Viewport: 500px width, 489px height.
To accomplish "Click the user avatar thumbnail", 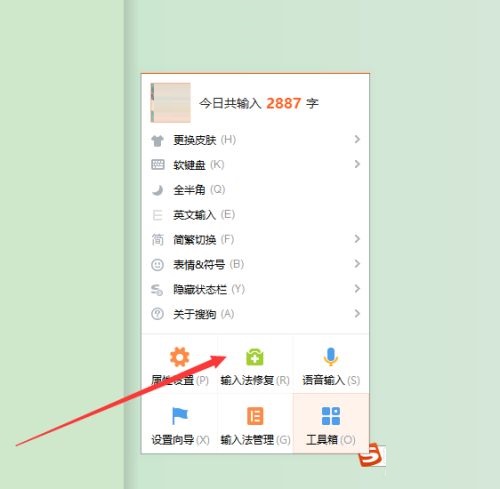I will [170, 103].
